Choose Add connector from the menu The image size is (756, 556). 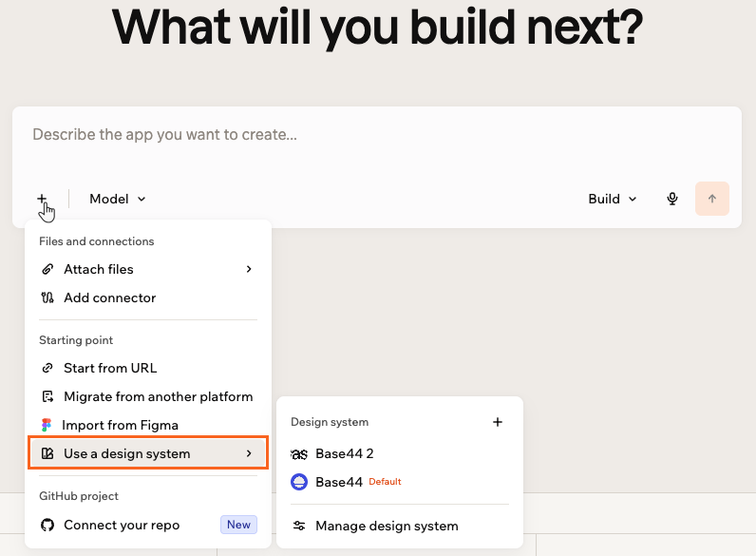click(147, 297)
